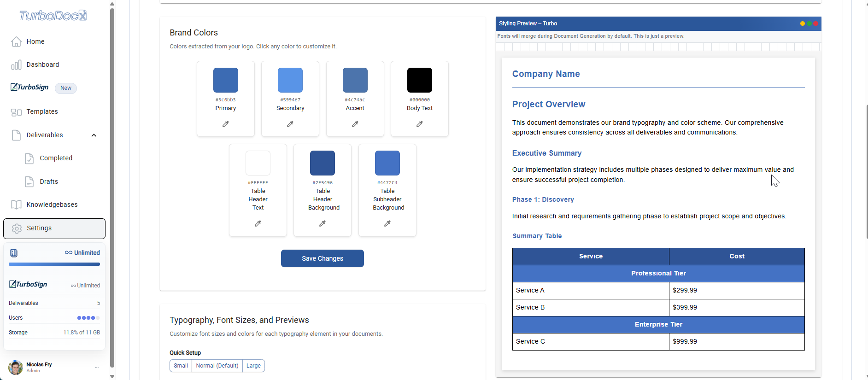Click the Enterprise Tier table subheader

(x=658, y=325)
